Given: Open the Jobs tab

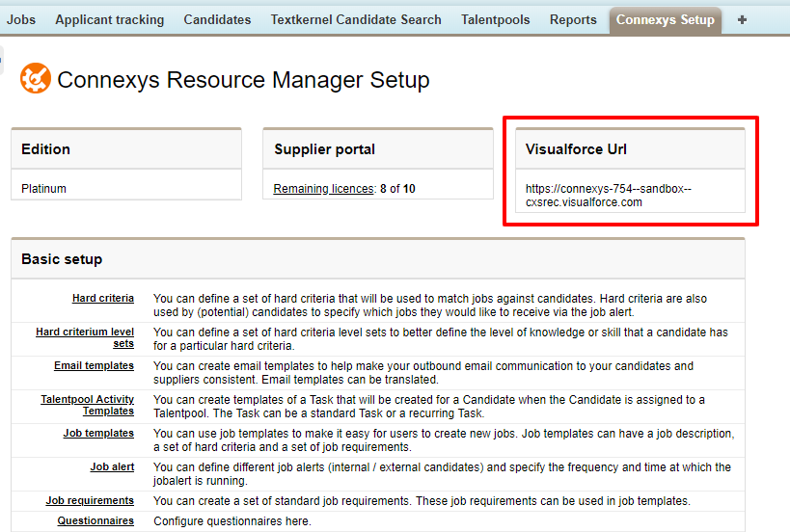Looking at the screenshot, I should [x=20, y=19].
